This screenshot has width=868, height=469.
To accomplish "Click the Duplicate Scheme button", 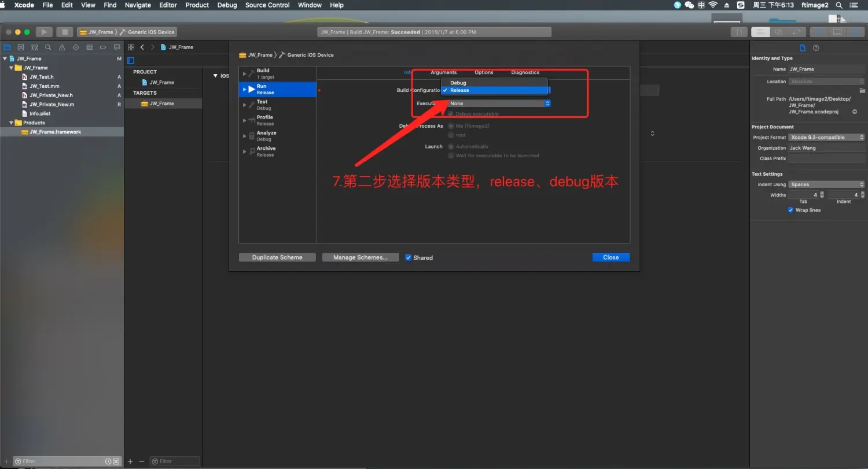I will point(278,257).
